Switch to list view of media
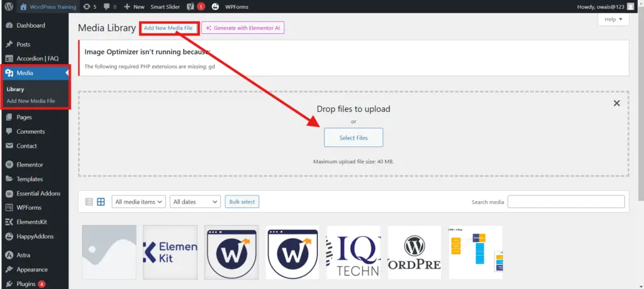 (x=89, y=202)
